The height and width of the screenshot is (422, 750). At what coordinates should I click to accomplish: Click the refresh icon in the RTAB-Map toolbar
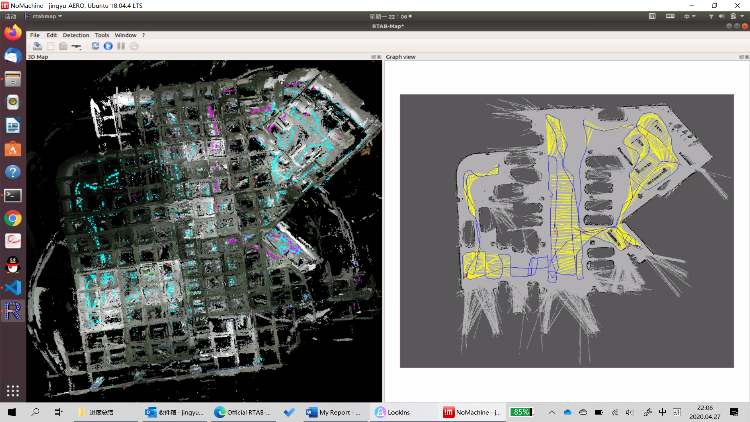click(x=95, y=46)
